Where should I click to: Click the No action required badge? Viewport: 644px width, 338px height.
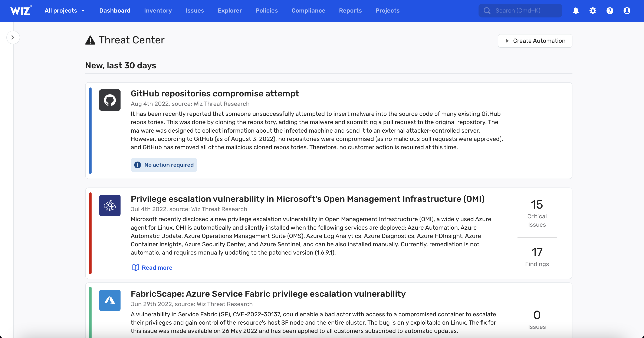(164, 165)
